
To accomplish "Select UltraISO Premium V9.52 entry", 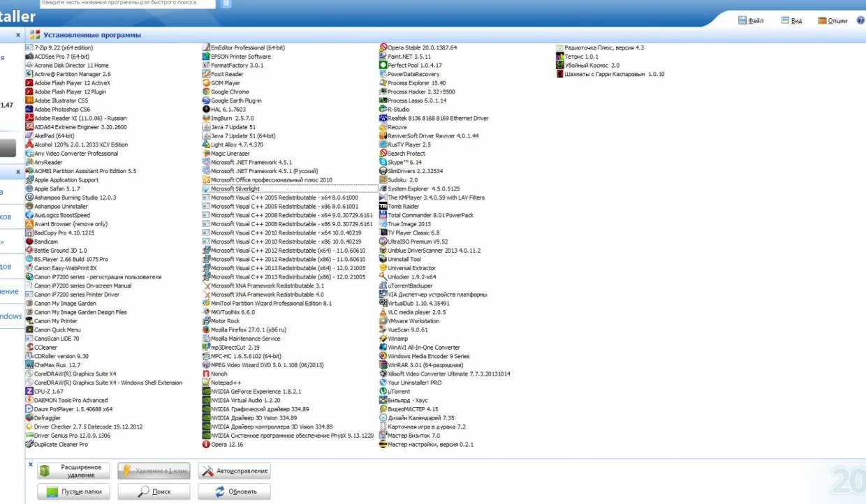I will tap(413, 242).
